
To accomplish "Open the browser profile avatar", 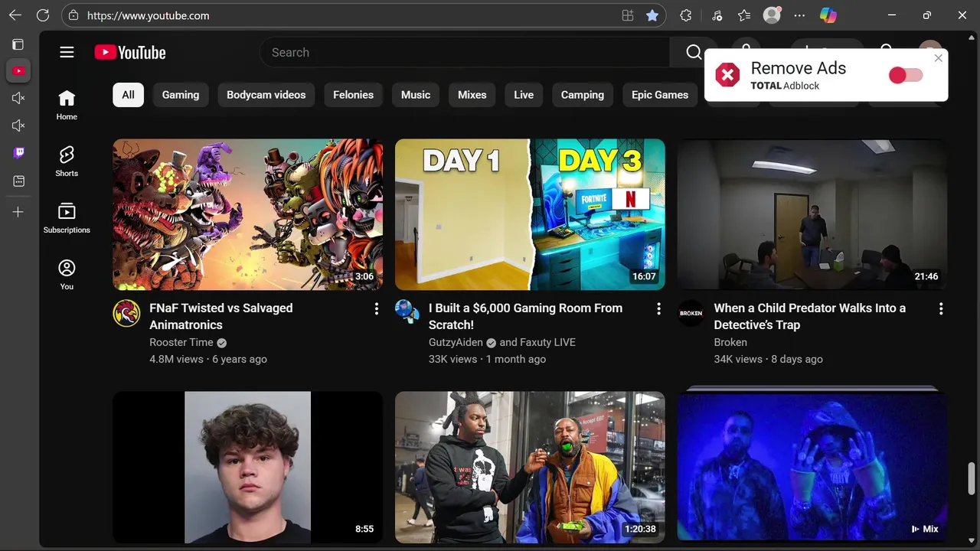I will click(772, 15).
